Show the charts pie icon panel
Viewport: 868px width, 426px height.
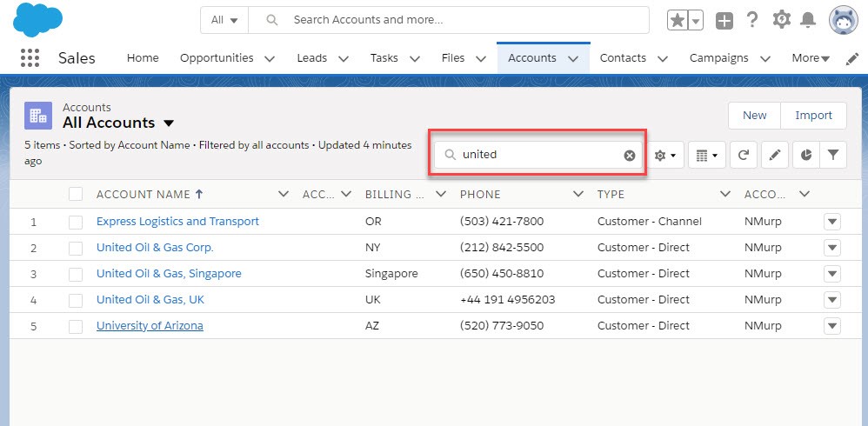(x=806, y=156)
